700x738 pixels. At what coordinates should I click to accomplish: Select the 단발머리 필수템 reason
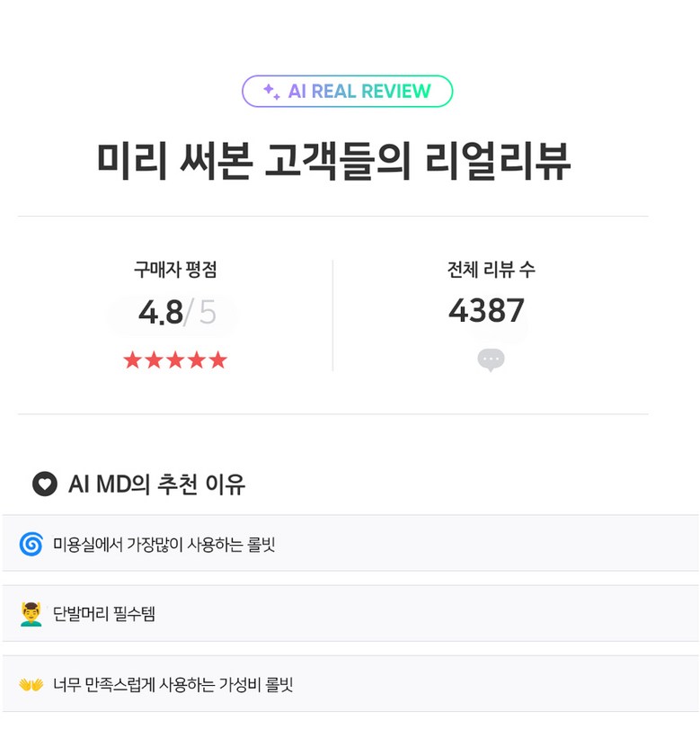pyautogui.click(x=104, y=614)
